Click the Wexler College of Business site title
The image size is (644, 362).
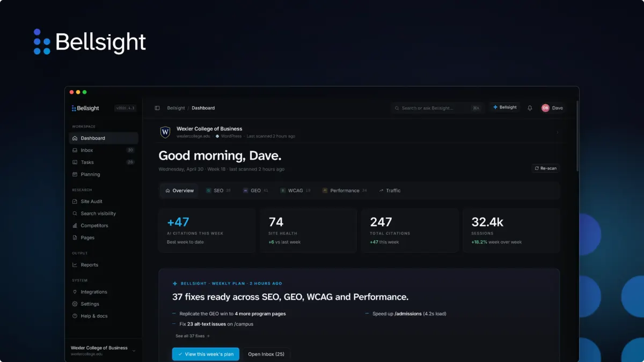tap(209, 129)
